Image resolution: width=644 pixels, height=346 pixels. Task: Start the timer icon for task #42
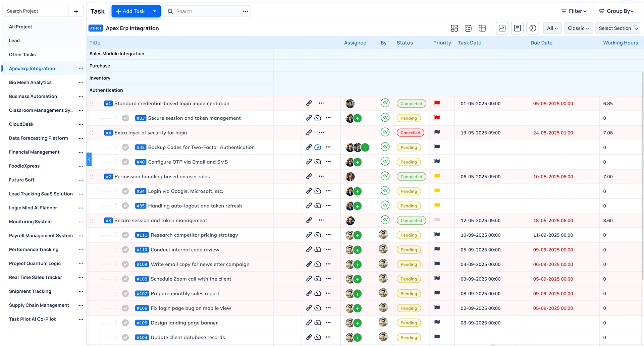click(x=318, y=147)
